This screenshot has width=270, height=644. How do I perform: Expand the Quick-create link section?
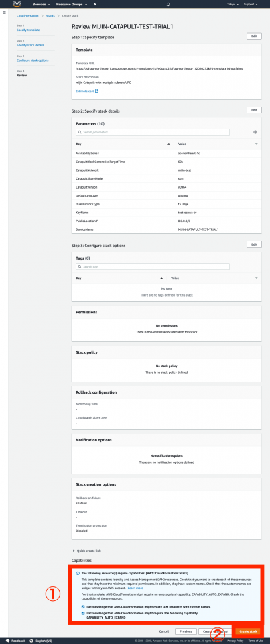[x=86, y=551]
